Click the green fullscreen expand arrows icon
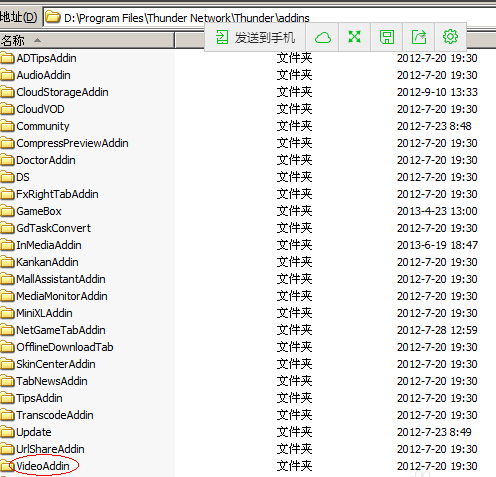 (354, 37)
